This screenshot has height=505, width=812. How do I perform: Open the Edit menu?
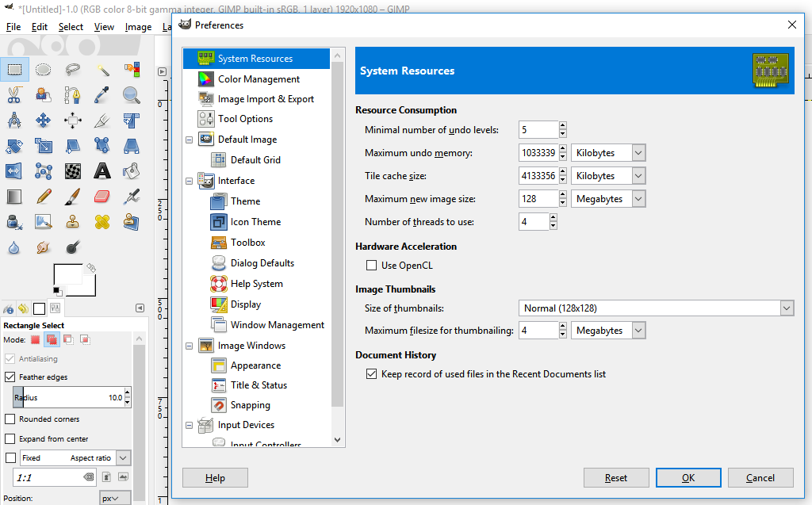click(40, 27)
